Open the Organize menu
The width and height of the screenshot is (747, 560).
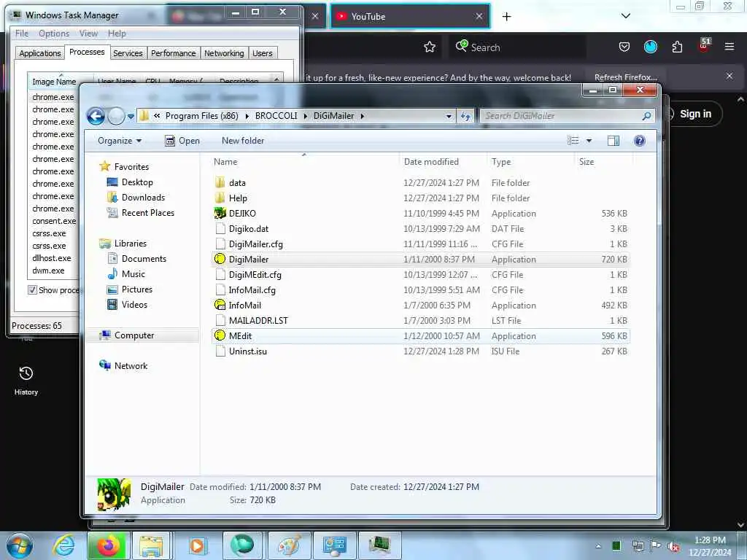pyautogui.click(x=120, y=141)
